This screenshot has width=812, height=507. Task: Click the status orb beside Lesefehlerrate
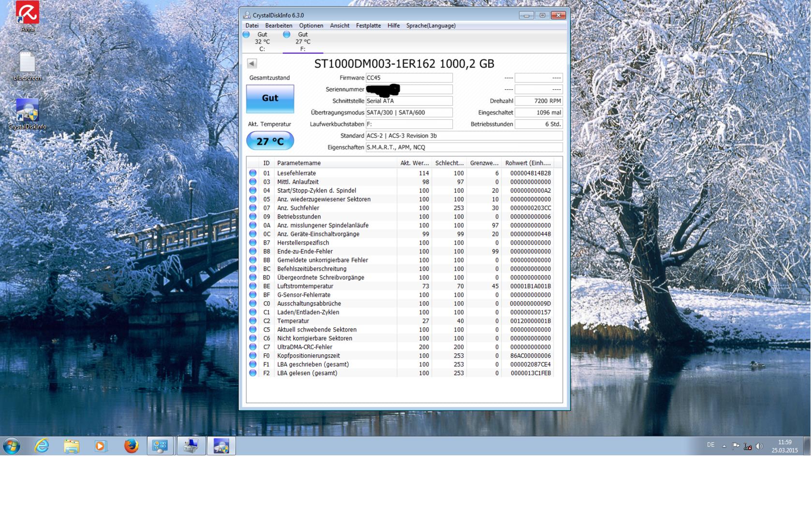pyautogui.click(x=252, y=173)
